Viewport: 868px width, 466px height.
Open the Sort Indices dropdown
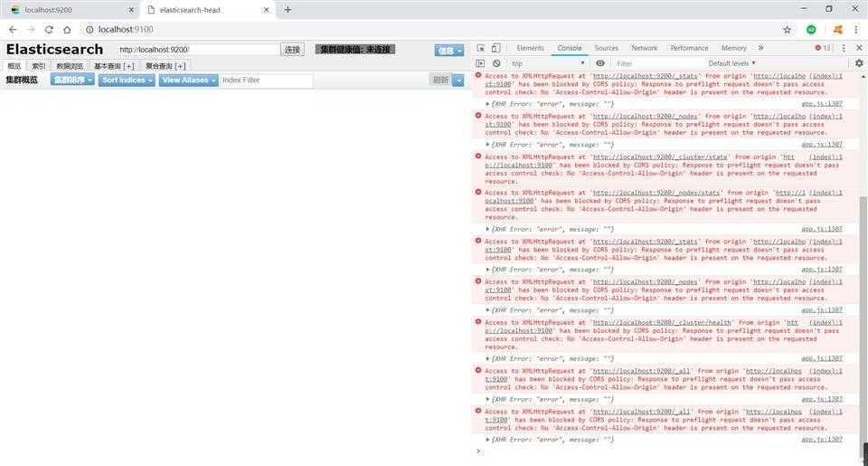point(127,80)
